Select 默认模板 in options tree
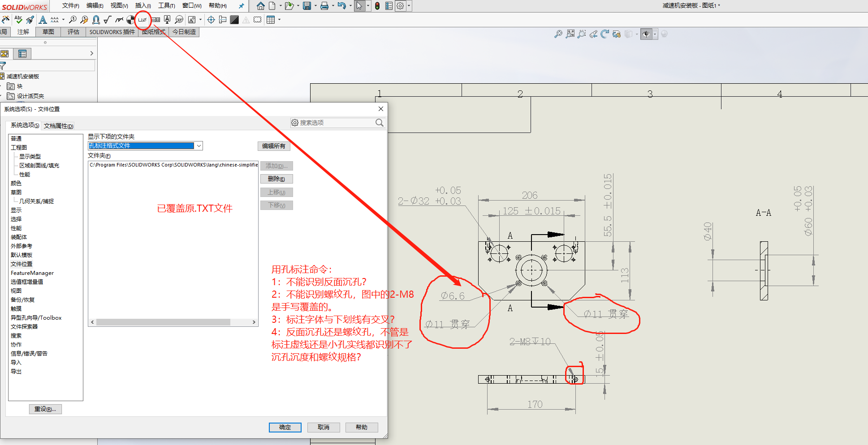Image resolution: width=868 pixels, height=445 pixels. (x=22, y=255)
